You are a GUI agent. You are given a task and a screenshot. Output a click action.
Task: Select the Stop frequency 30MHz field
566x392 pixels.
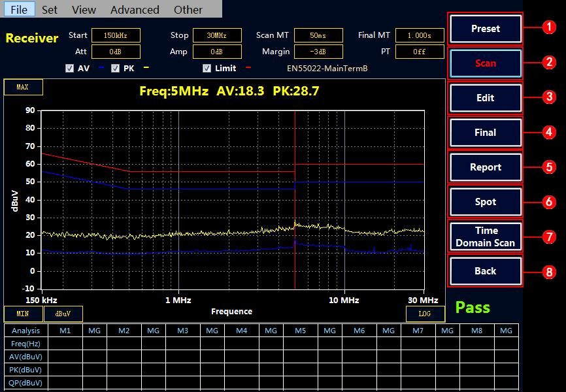coord(216,35)
